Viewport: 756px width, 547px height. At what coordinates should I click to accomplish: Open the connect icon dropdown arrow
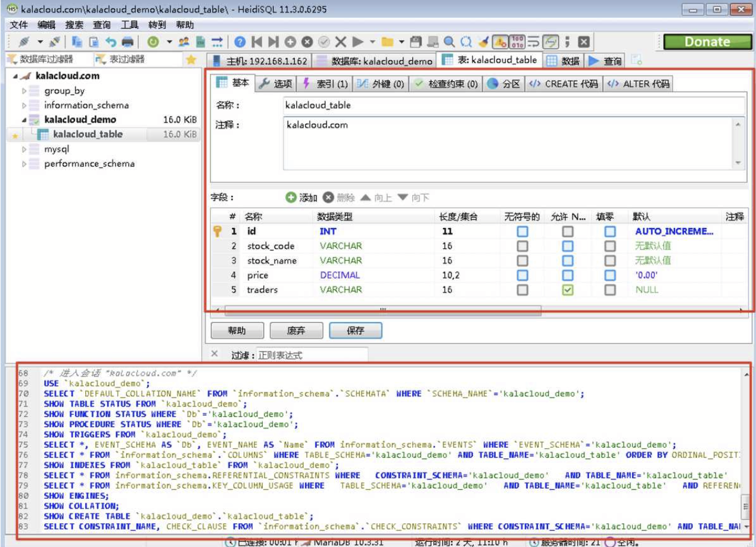(x=41, y=42)
